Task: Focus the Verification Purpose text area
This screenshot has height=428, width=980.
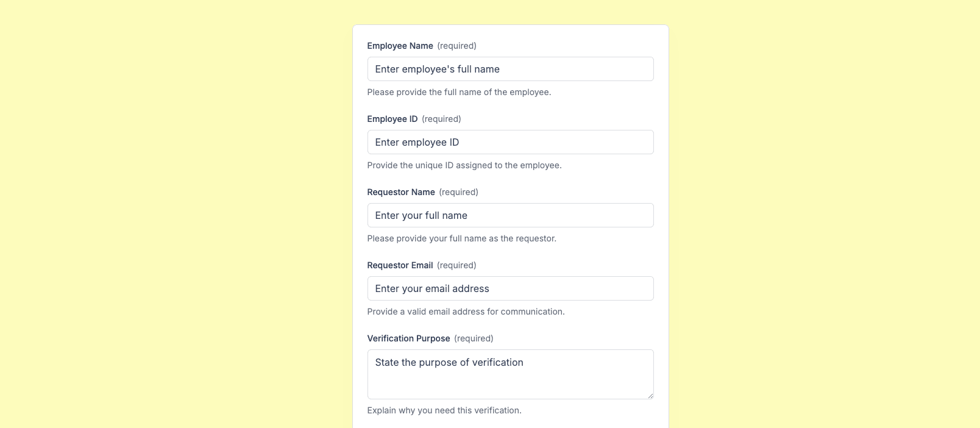Action: [x=510, y=374]
